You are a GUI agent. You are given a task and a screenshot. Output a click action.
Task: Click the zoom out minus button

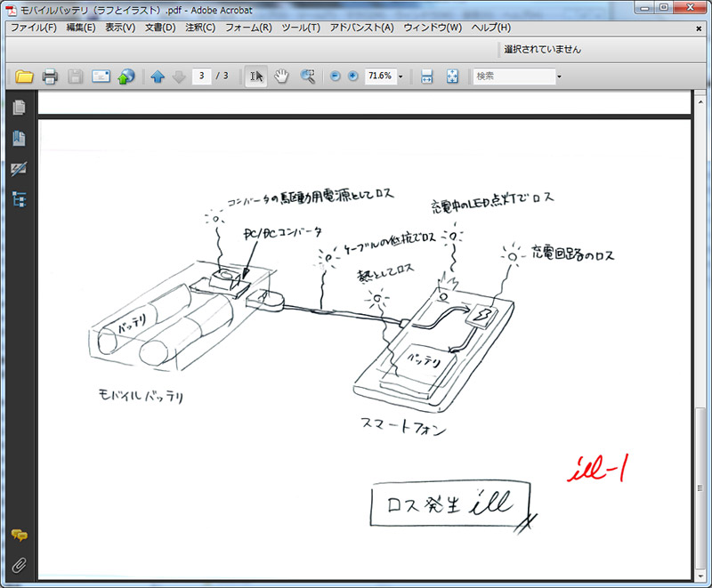click(336, 77)
